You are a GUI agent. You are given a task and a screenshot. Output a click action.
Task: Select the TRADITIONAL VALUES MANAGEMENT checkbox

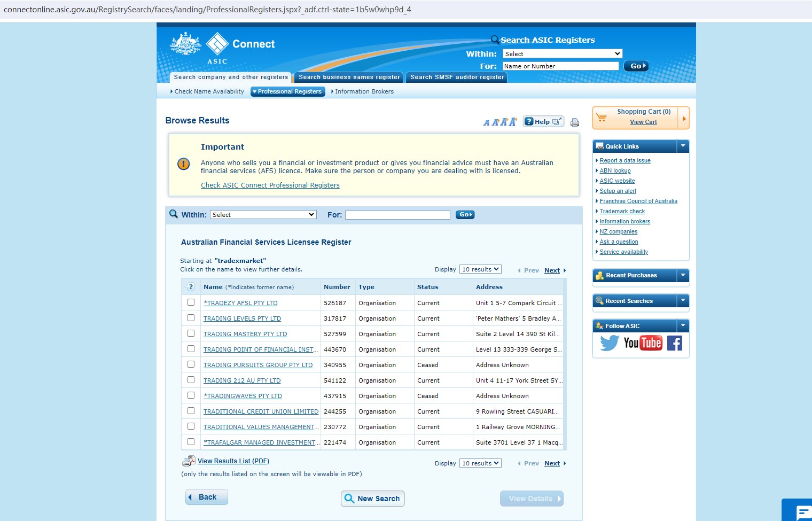[191, 426]
